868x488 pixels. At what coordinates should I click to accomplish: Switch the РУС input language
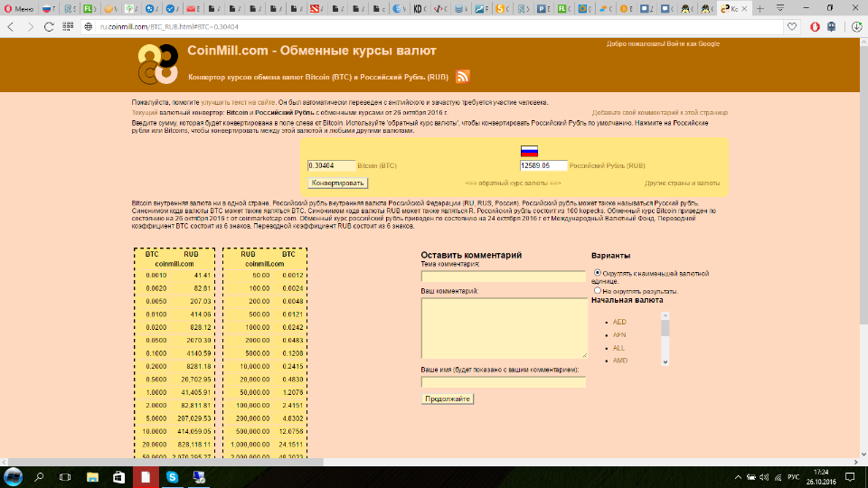[793, 477]
